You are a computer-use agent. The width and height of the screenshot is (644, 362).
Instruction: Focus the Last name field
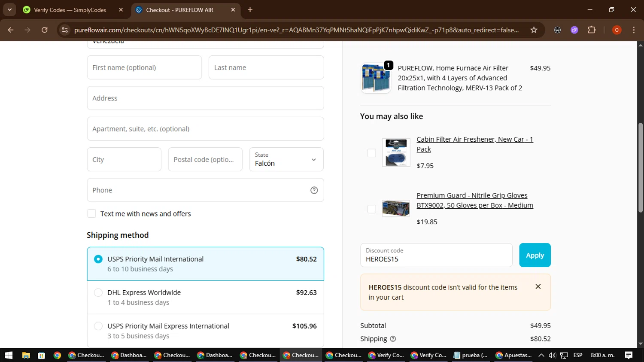(266, 67)
